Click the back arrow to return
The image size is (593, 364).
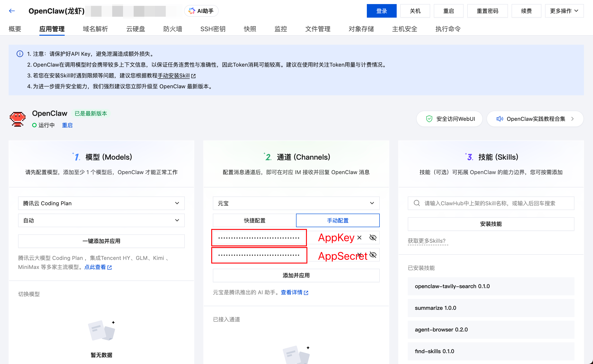(x=12, y=11)
